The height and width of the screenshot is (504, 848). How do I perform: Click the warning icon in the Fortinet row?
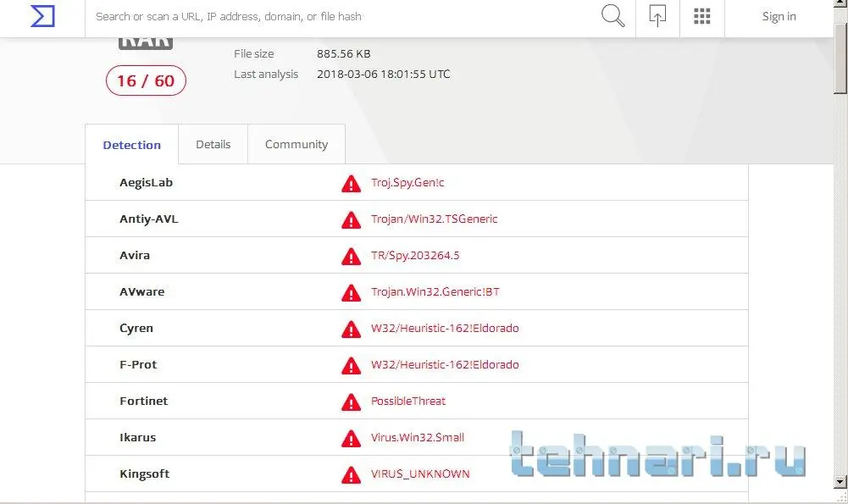pyautogui.click(x=351, y=402)
